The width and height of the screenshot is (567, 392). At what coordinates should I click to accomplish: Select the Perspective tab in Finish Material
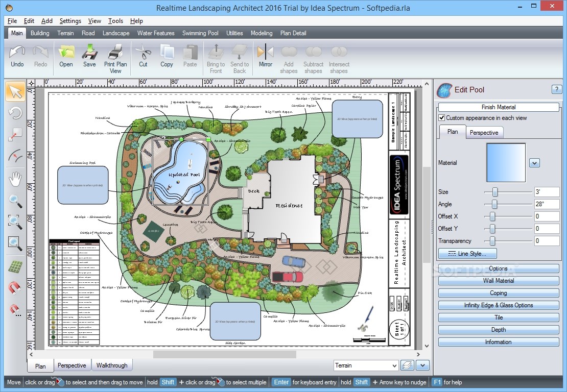click(484, 133)
